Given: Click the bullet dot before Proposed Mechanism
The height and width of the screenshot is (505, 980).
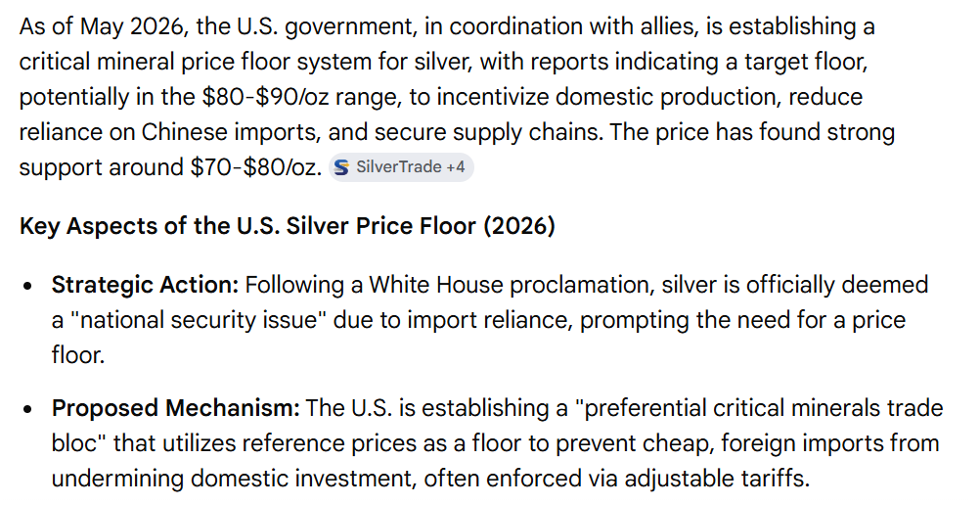Looking at the screenshot, I should point(26,409).
